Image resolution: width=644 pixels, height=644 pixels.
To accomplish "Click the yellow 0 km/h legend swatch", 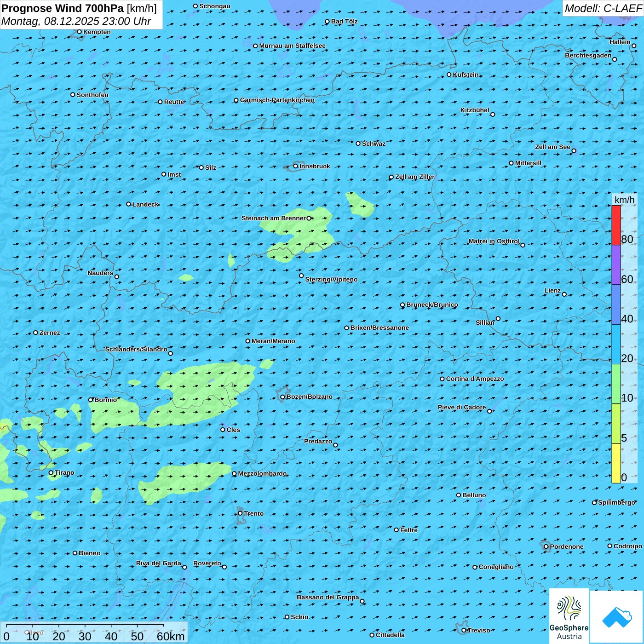I will [616, 463].
